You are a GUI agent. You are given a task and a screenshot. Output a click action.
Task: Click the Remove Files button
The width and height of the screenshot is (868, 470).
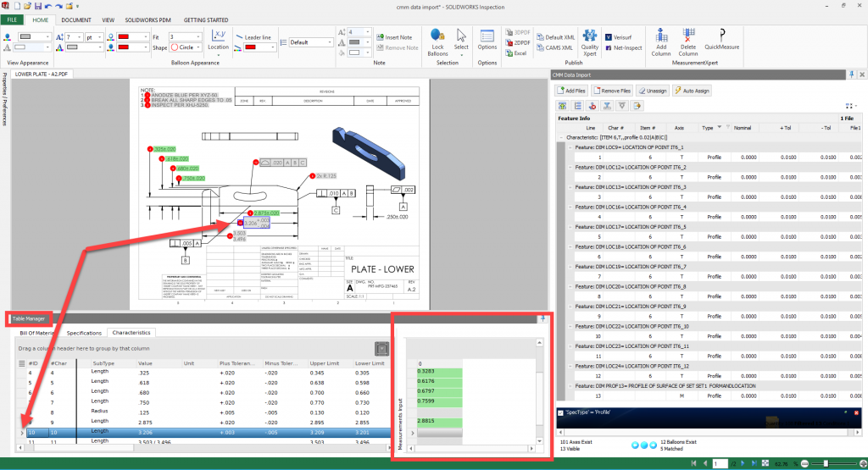pyautogui.click(x=612, y=91)
